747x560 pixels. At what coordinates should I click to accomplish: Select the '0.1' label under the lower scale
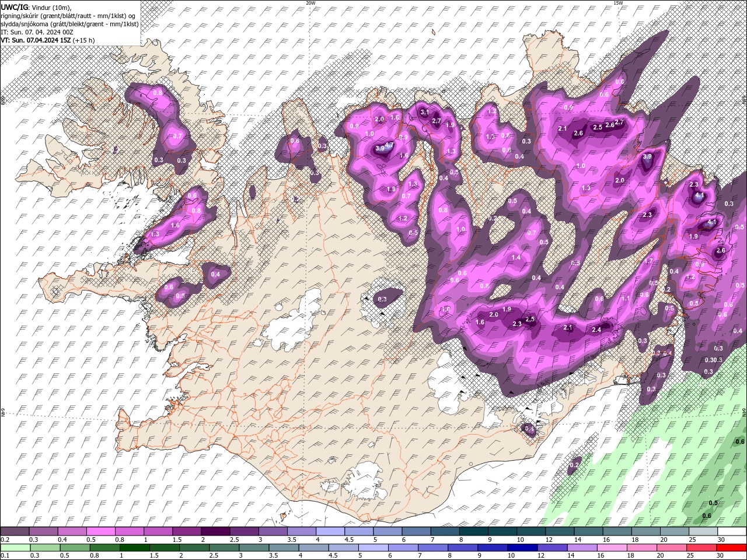click(5, 555)
